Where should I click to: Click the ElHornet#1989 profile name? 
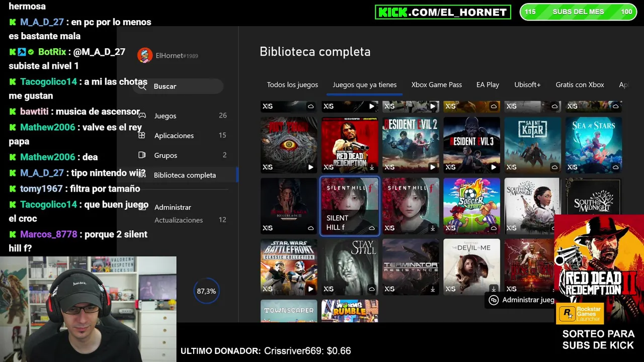point(177,55)
